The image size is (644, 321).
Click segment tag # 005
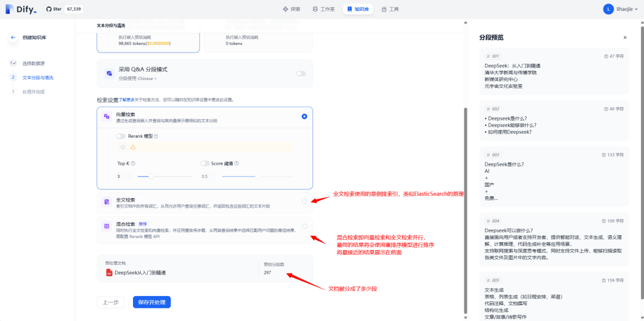493,280
